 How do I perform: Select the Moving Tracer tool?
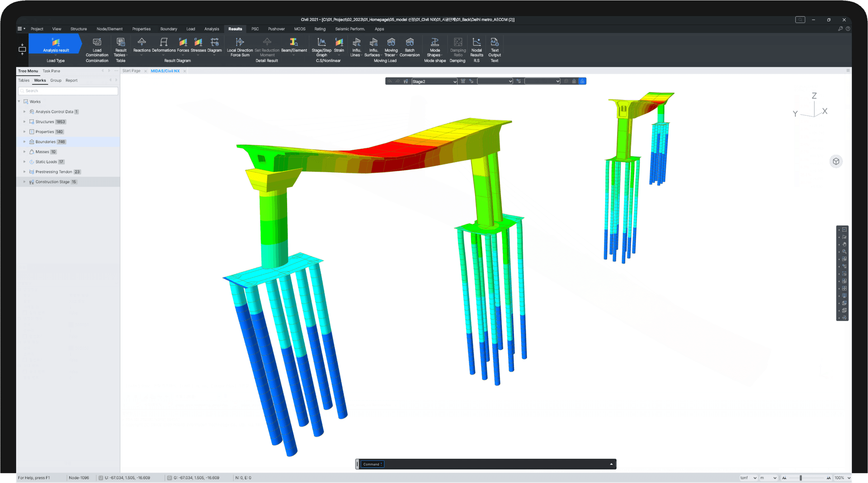[391, 47]
